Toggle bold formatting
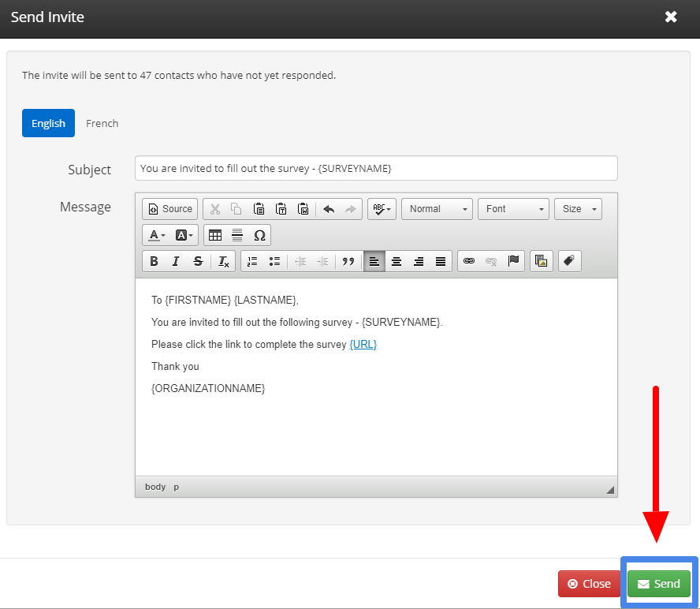Viewport: 700px width, 609px height. click(x=154, y=261)
